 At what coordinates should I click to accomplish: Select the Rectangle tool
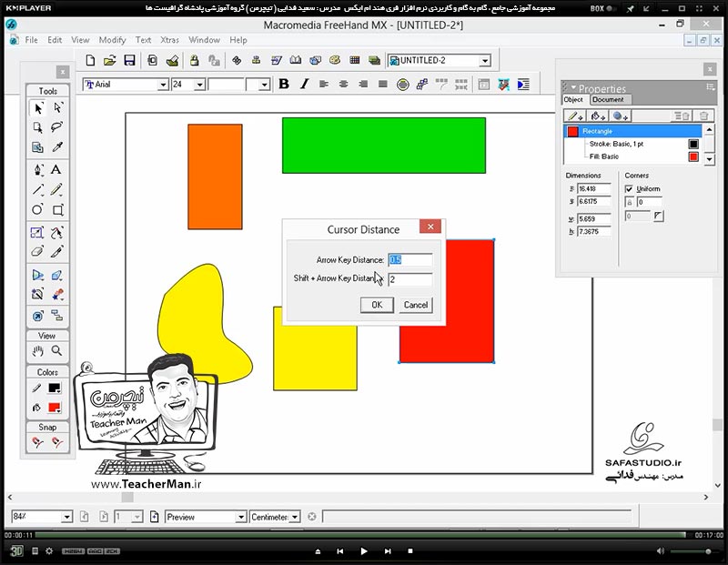pos(57,209)
